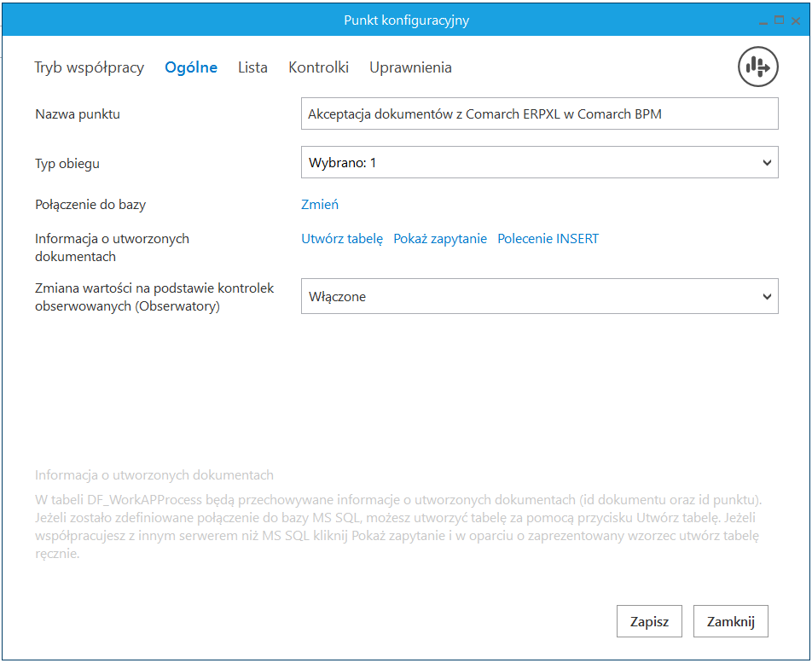Go to the Kontrolki tab

318,67
